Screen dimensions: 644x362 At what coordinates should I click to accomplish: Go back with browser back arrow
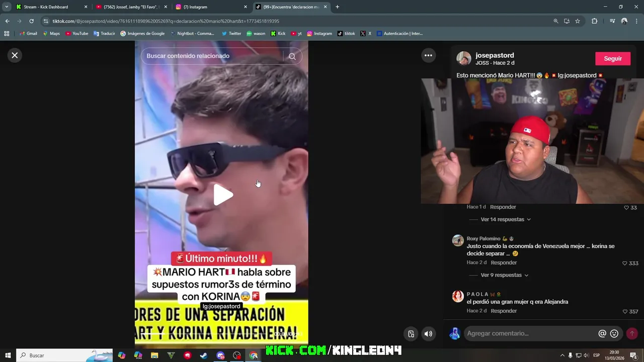click(x=7, y=21)
